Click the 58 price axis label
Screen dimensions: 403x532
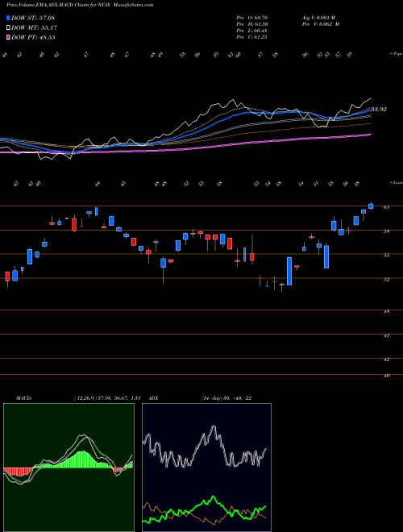point(386,231)
